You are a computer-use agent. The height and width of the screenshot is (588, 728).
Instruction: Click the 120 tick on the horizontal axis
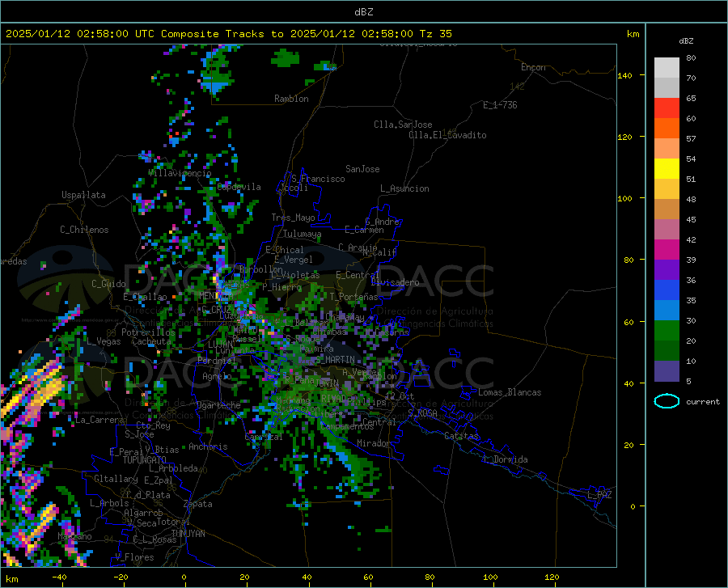tap(552, 577)
